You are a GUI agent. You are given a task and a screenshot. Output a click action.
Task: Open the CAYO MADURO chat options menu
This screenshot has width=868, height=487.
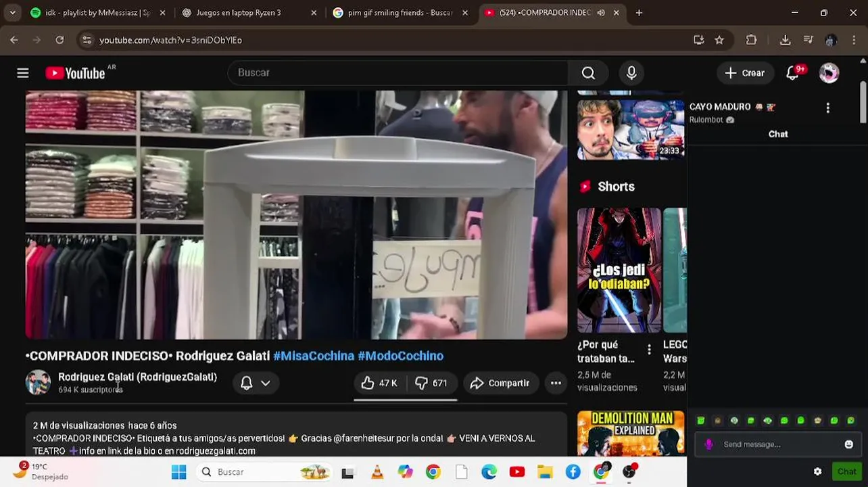tap(828, 108)
